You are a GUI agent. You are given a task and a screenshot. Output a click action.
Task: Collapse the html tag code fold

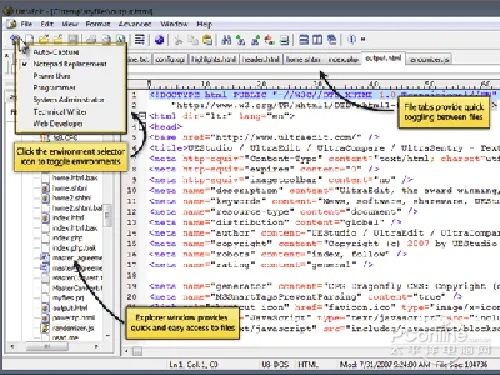[143, 116]
